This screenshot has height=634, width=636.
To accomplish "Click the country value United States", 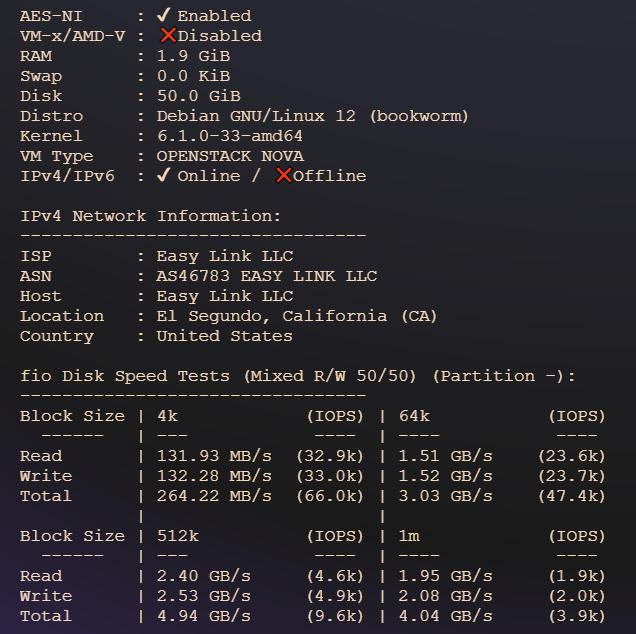I will [225, 336].
